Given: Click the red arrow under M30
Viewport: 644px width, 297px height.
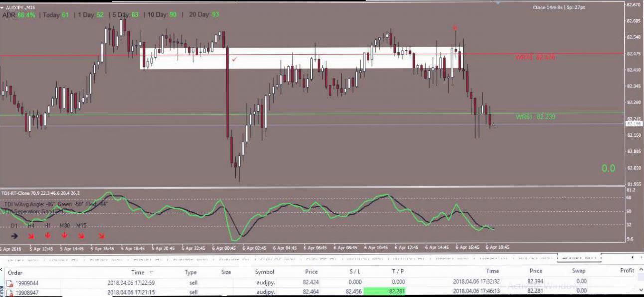Looking at the screenshot, I should [65, 235].
